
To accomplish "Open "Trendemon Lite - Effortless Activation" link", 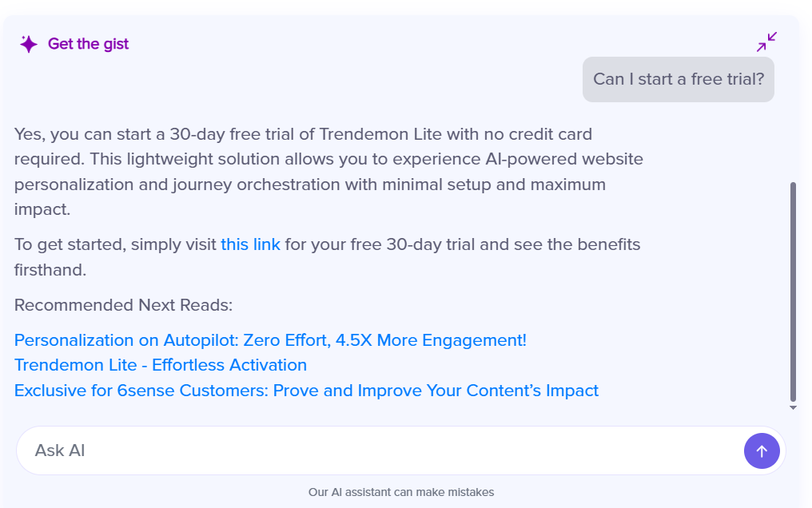I will pyautogui.click(x=161, y=365).
